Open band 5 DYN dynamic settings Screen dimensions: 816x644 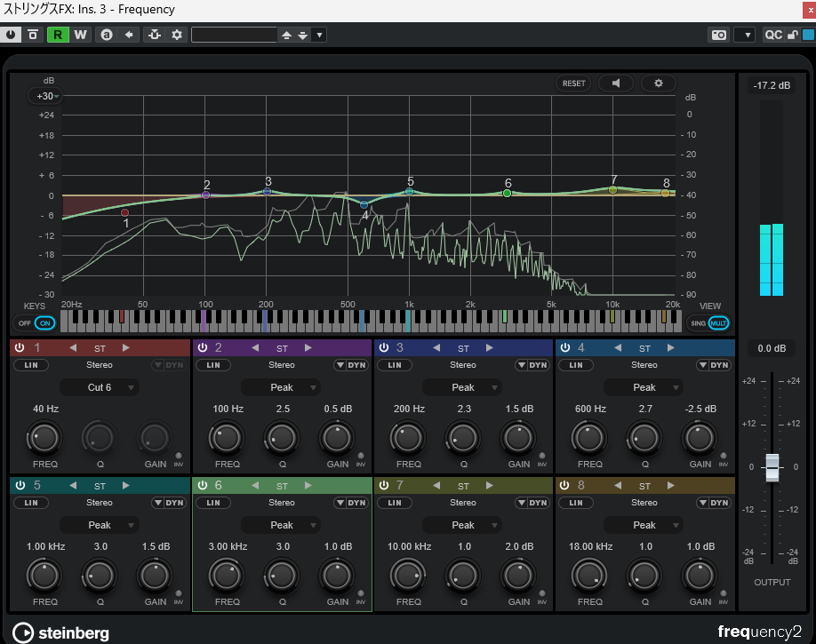pos(169,503)
